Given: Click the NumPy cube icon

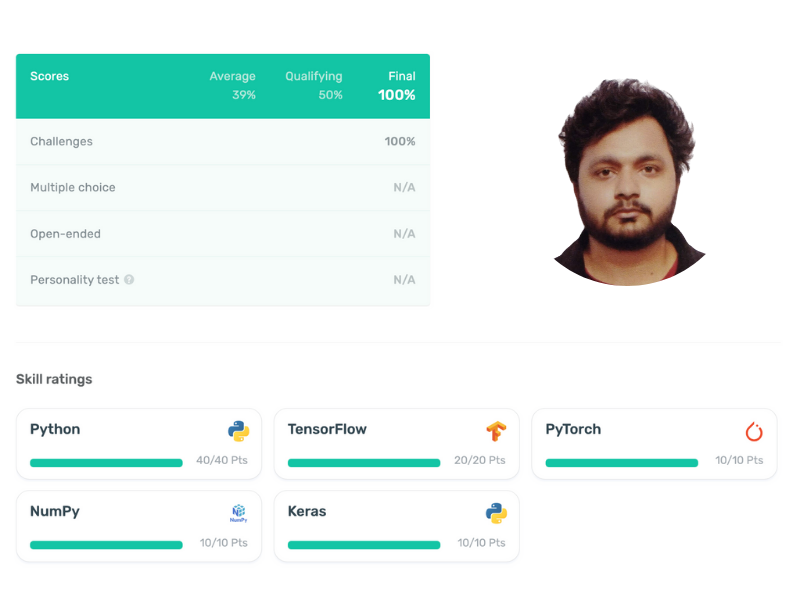Looking at the screenshot, I should coord(238,513).
